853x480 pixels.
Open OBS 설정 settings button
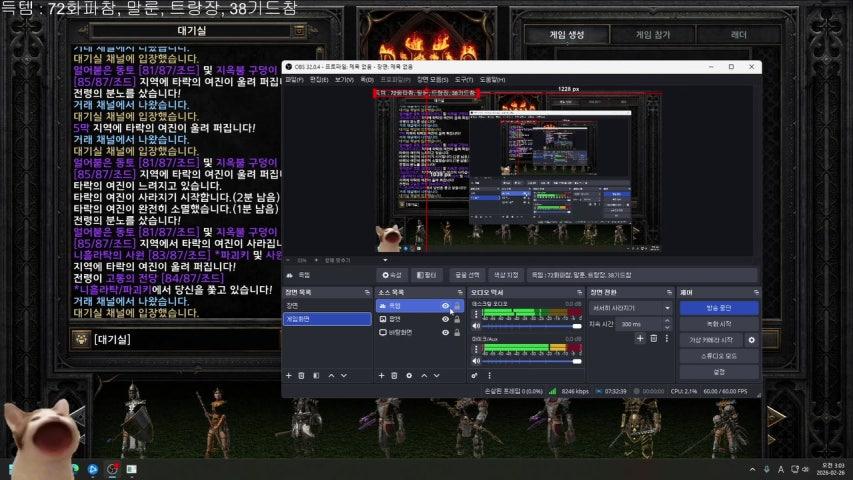coord(719,372)
